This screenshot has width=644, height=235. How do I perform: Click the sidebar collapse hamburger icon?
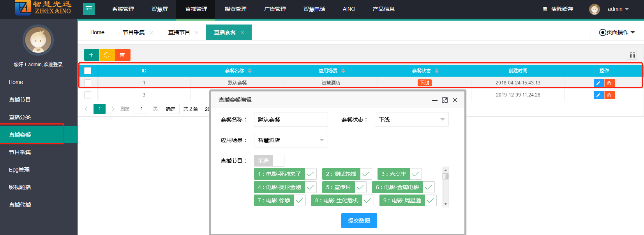pyautogui.click(x=89, y=9)
